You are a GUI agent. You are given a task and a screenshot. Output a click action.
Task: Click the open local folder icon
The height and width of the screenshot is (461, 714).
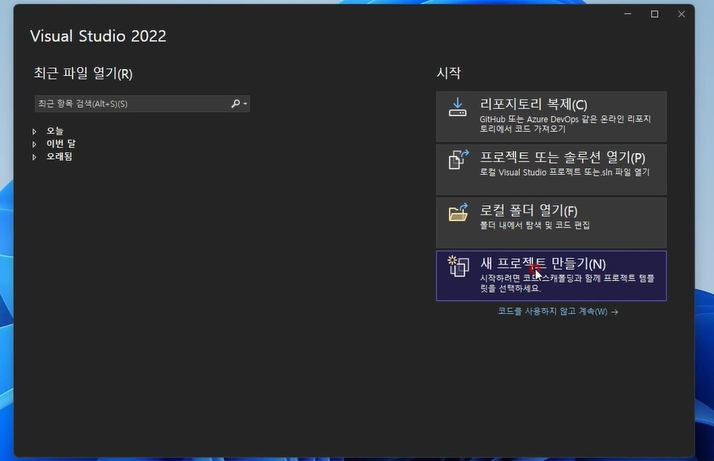[x=458, y=213]
